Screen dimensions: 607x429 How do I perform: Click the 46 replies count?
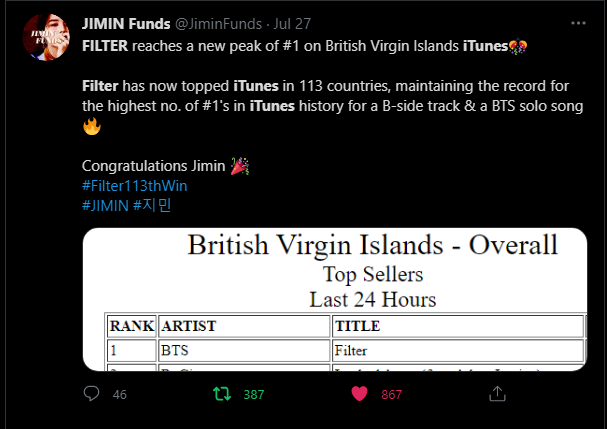pyautogui.click(x=120, y=395)
